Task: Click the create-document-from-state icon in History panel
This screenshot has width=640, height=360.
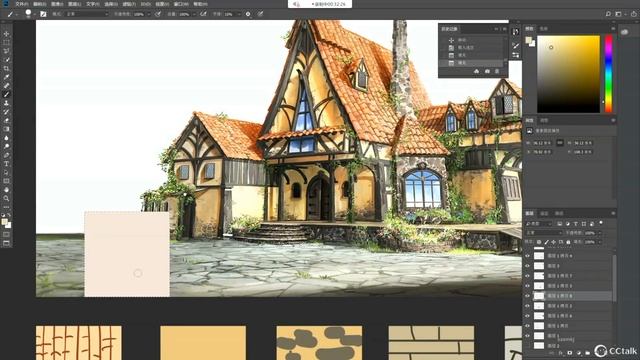Action: click(476, 71)
